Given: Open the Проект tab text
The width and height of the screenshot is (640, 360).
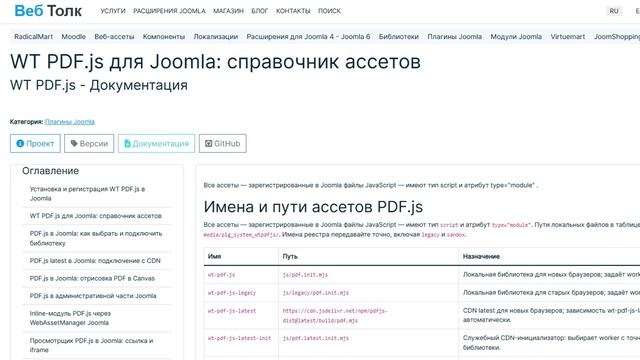Looking at the screenshot, I should [x=40, y=144].
